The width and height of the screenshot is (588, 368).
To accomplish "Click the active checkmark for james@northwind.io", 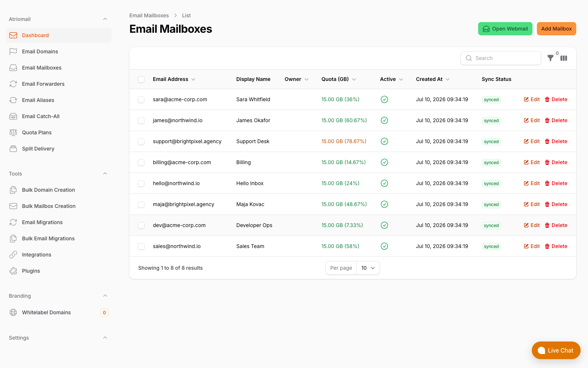I will pos(384,120).
